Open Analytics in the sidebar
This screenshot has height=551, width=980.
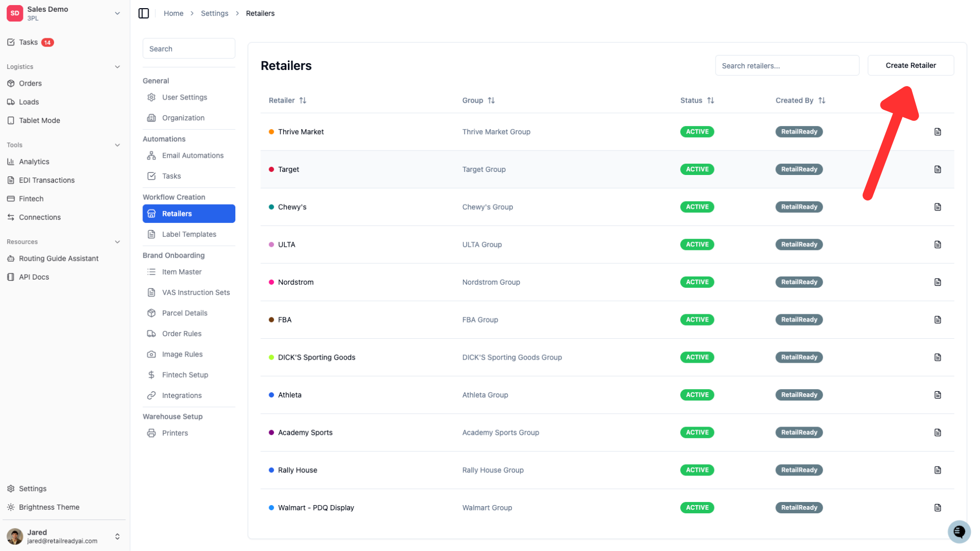34,162
